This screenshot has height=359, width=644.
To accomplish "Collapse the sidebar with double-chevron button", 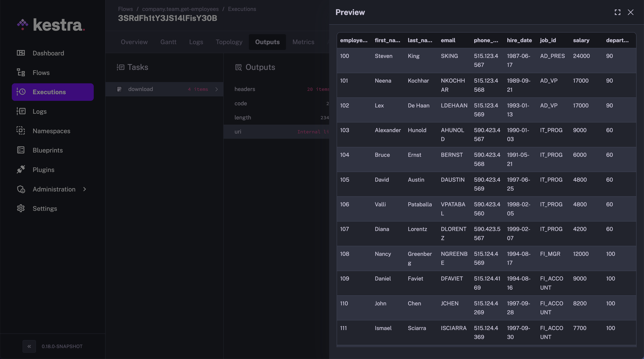I will [29, 346].
